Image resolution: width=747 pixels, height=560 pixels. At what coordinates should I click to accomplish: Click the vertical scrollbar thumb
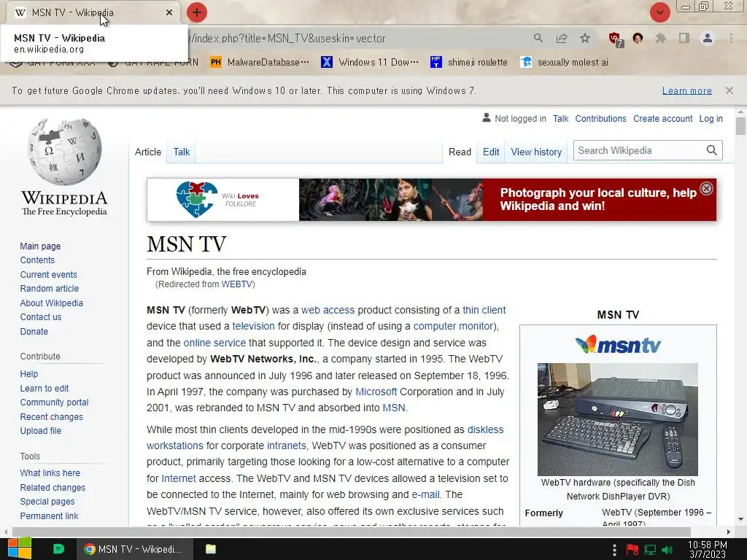740,126
